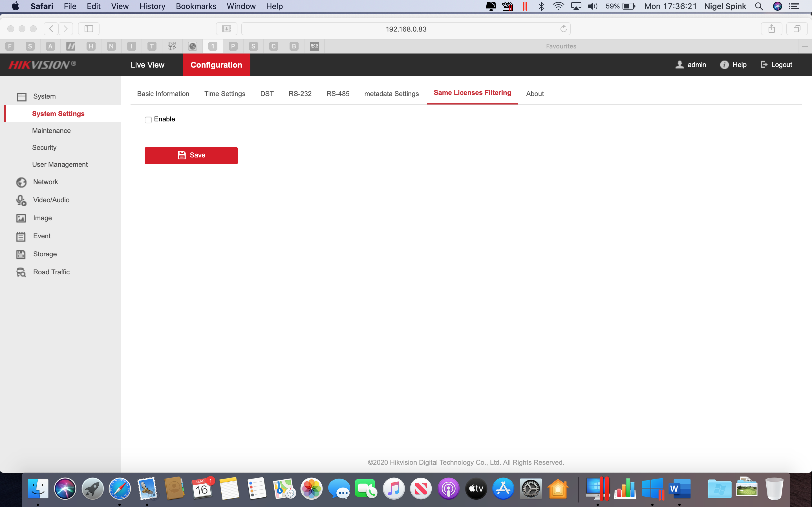Open the Reader view icon in address bar
The height and width of the screenshot is (507, 812).
226,28
